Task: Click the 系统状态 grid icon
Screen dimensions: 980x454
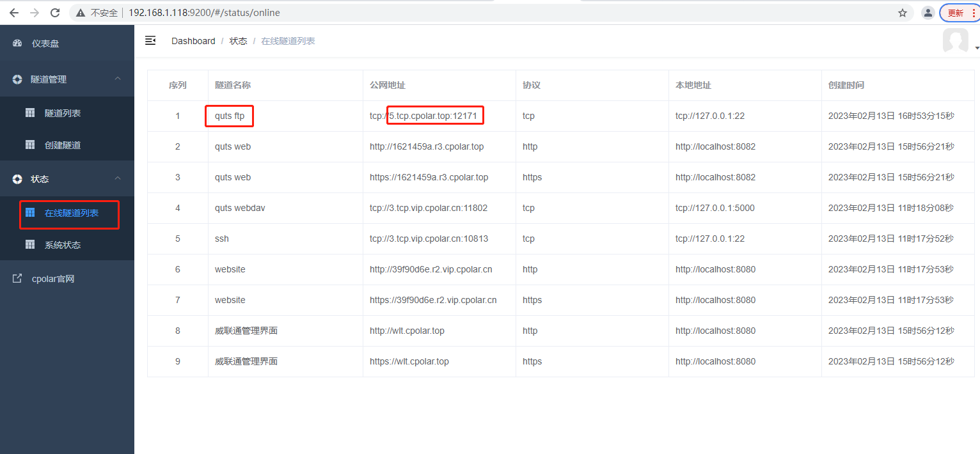Action: coord(30,244)
